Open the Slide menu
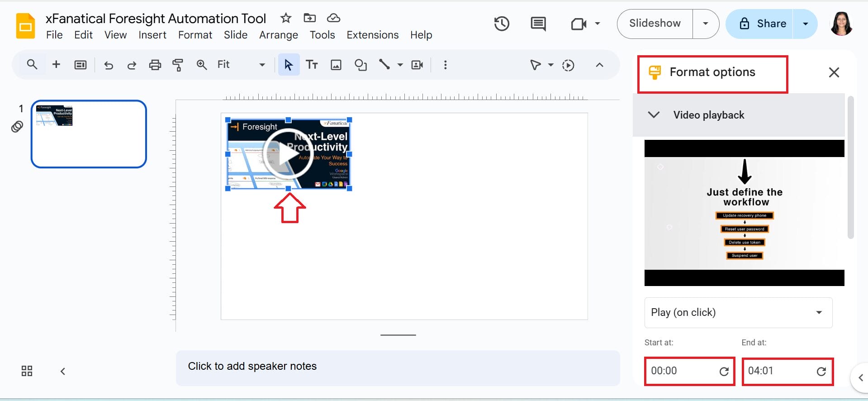Image resolution: width=868 pixels, height=401 pixels. 236,35
